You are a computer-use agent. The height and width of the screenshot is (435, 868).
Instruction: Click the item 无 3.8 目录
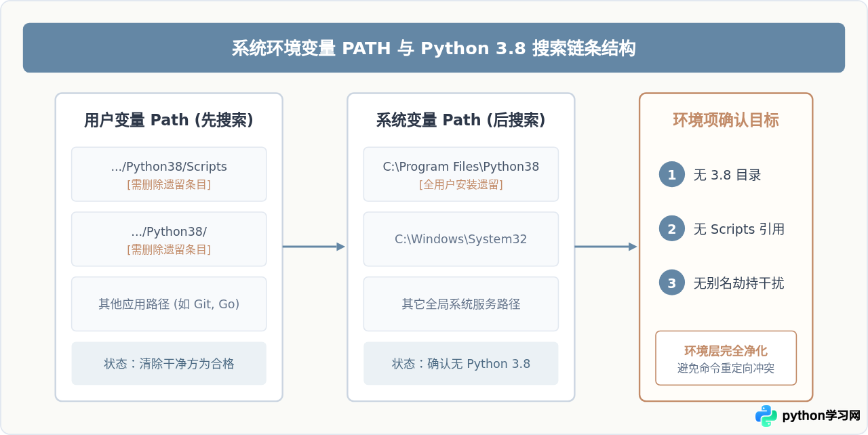(x=727, y=175)
